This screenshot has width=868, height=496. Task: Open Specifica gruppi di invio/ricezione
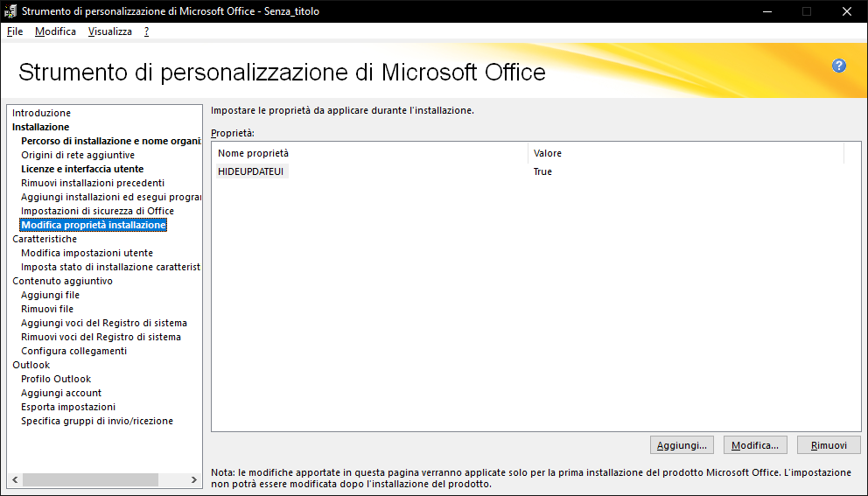pos(97,422)
